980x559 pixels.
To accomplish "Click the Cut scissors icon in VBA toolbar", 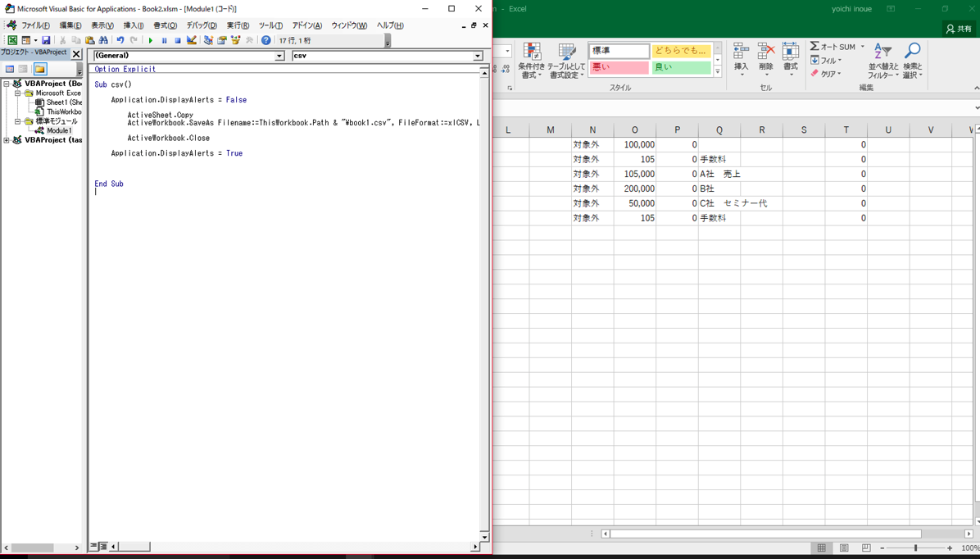I will tap(63, 40).
